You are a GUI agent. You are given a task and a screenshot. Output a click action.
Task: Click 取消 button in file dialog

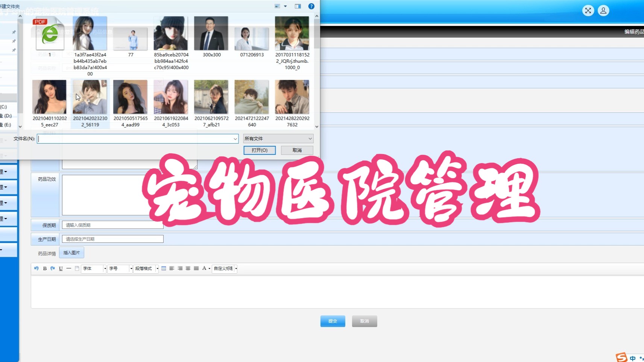pos(297,150)
